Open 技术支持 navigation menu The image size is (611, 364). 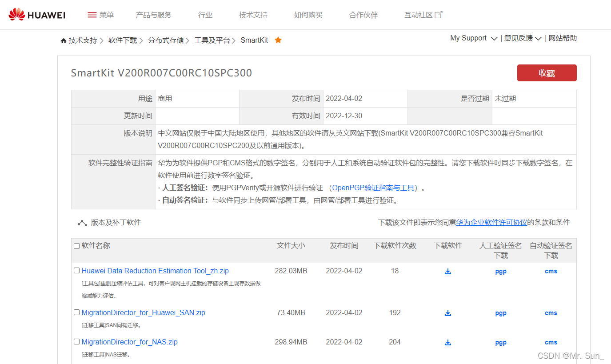coord(253,15)
